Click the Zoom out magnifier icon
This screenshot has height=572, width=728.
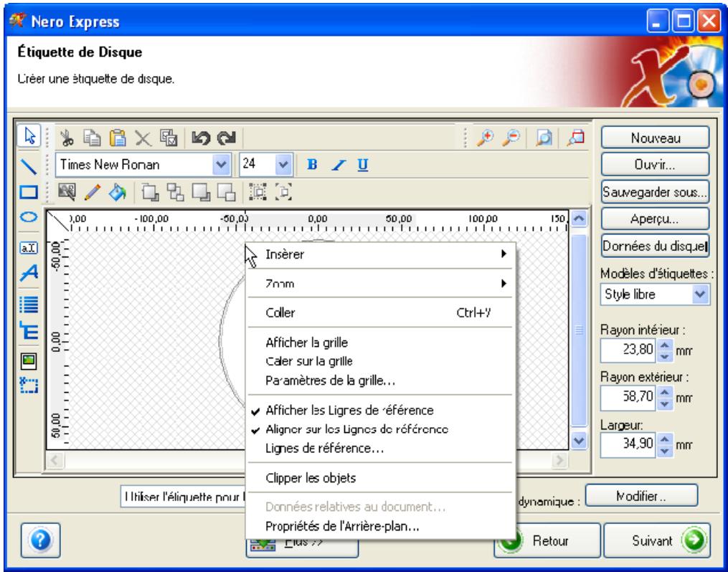pyautogui.click(x=511, y=138)
